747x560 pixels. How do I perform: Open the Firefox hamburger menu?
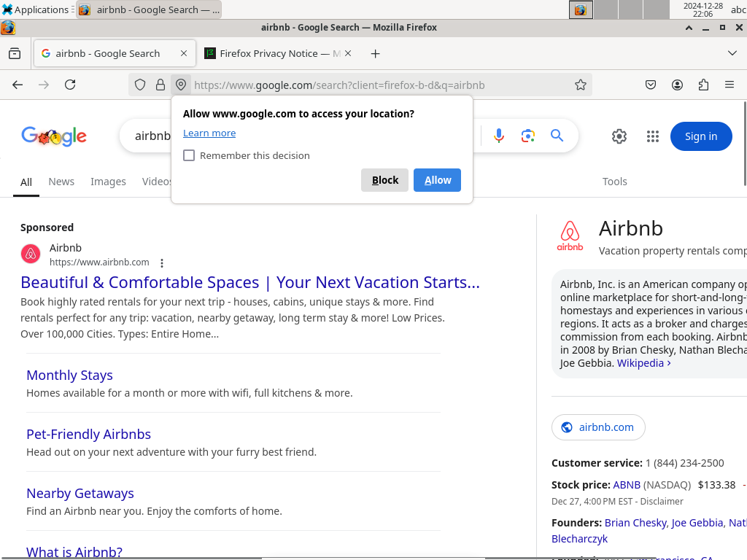pyautogui.click(x=729, y=85)
